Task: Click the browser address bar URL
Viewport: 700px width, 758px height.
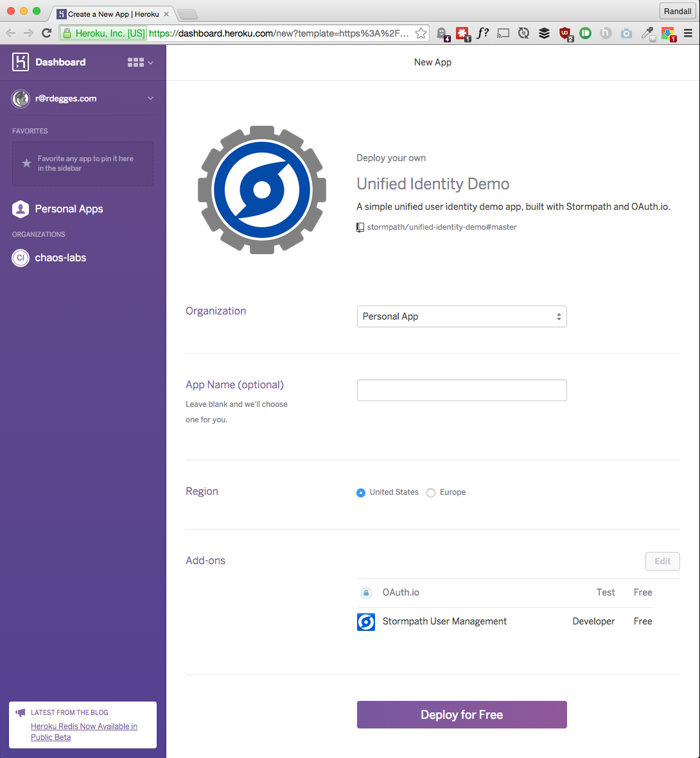Action: coord(279,33)
